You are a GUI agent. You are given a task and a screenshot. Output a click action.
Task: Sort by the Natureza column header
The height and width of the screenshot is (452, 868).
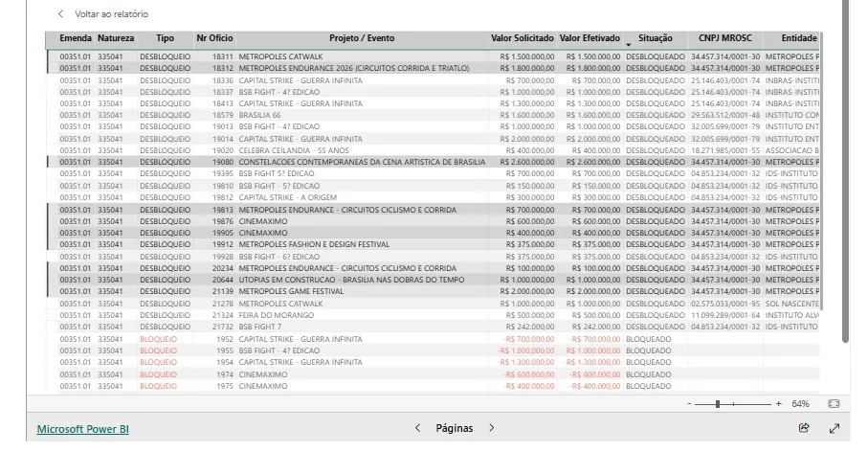[116, 38]
